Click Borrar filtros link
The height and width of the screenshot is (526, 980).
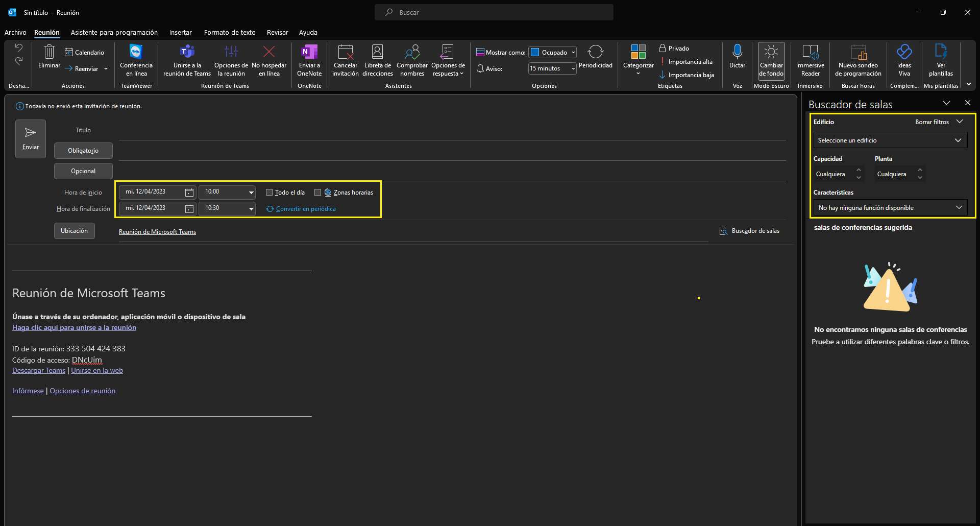(932, 122)
